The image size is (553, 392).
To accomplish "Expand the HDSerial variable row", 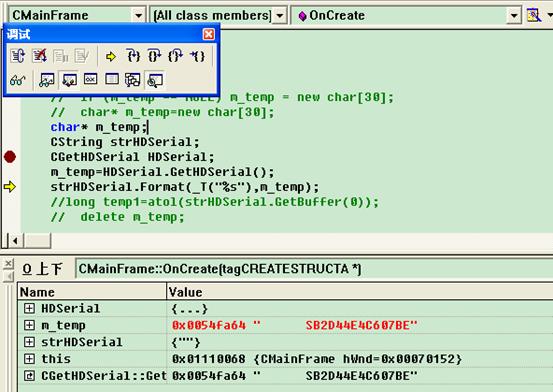I will point(29,308).
